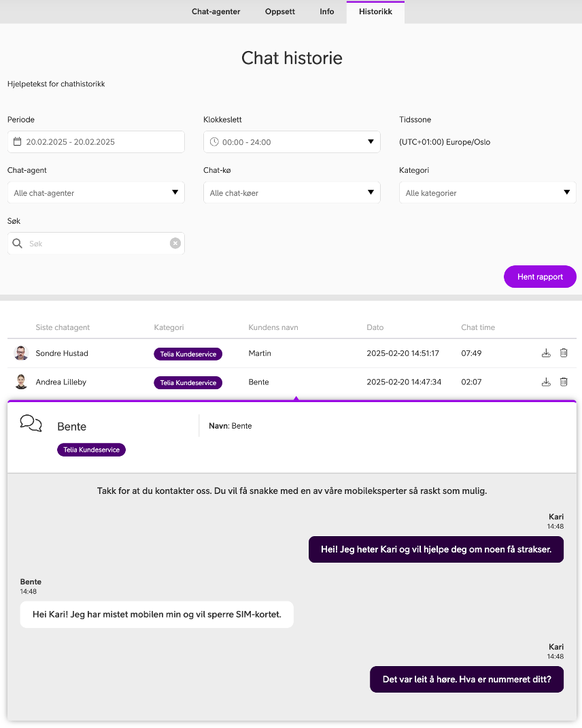Viewport: 582px width, 728px height.
Task: Download Andrea Lilleby's chat transcript
Action: point(546,382)
